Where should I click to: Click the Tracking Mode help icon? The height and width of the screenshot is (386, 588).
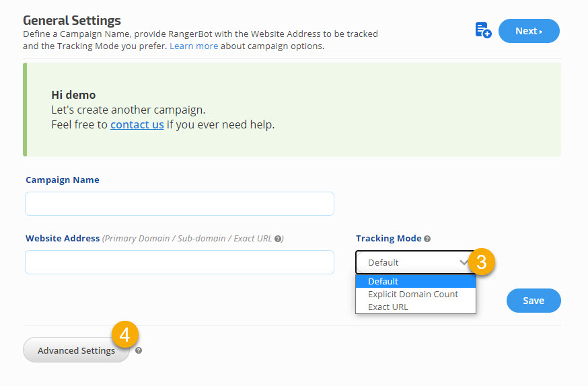427,239
